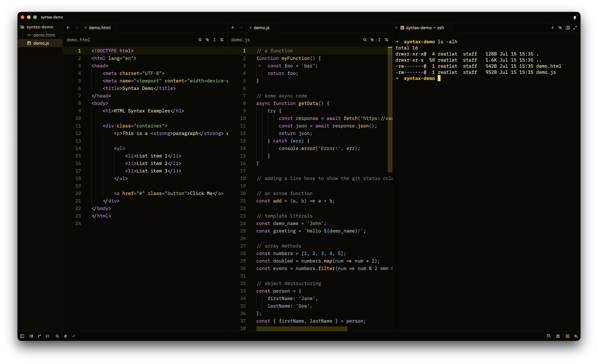Collapse the syntax-demo folder in project tree
The width and height of the screenshot is (598, 364).
coord(40,27)
